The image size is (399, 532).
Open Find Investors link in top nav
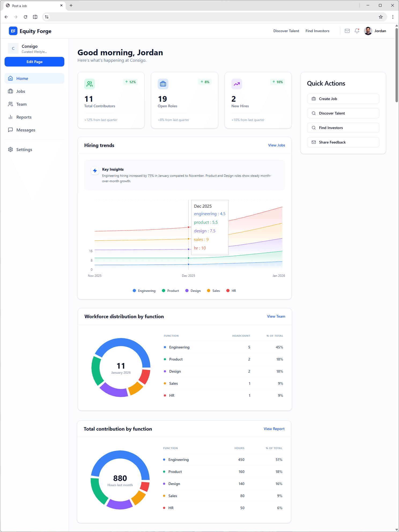[317, 31]
